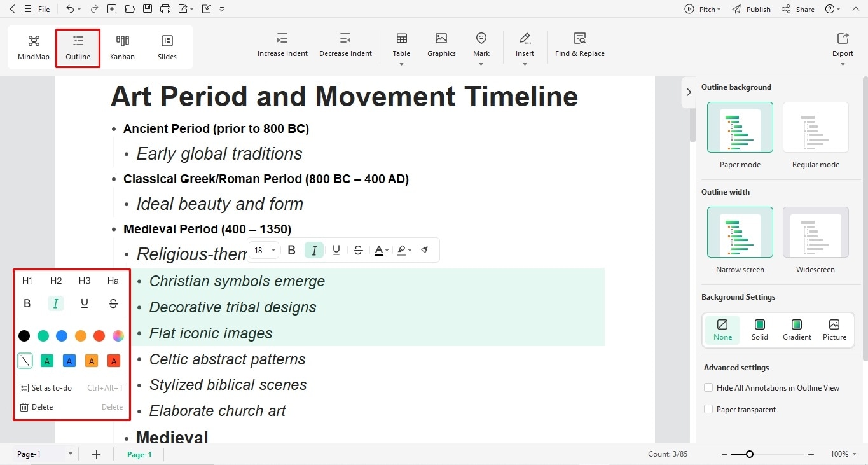Viewport: 868px width, 465px height.
Task: Switch to MindMap view
Action: coord(34,47)
